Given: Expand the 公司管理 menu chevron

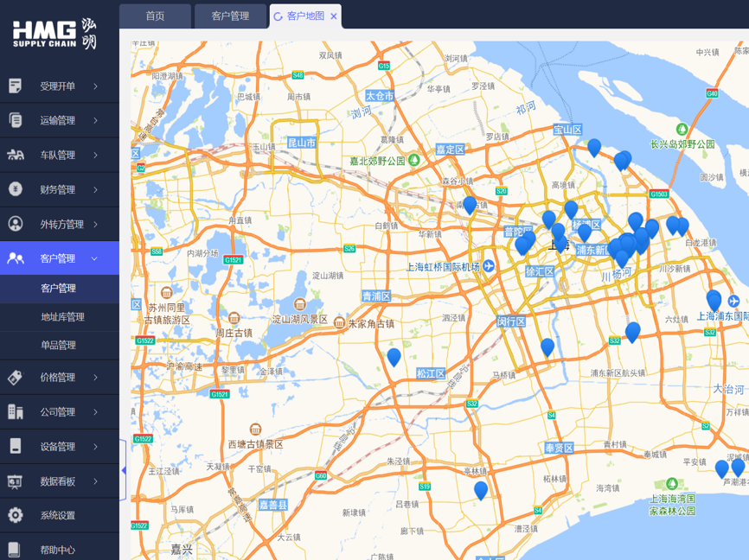Looking at the screenshot, I should pos(95,411).
